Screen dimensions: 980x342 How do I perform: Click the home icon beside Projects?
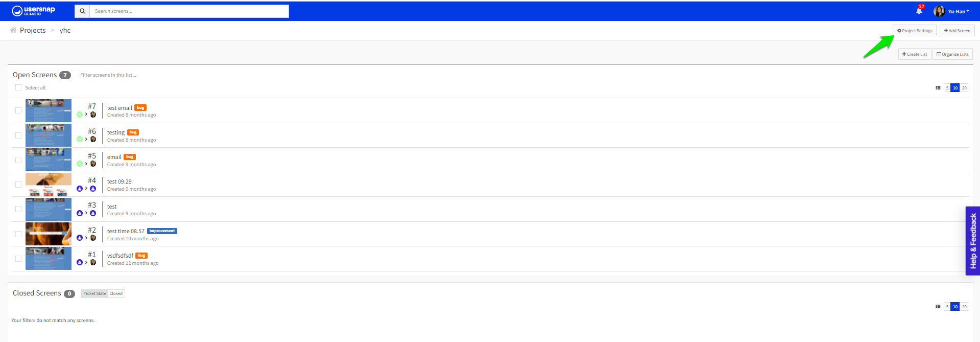[13, 30]
